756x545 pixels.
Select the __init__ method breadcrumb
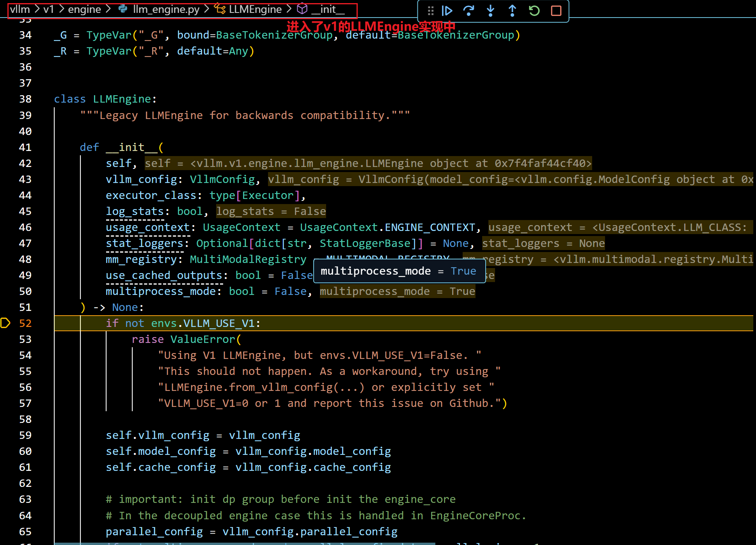pyautogui.click(x=328, y=9)
